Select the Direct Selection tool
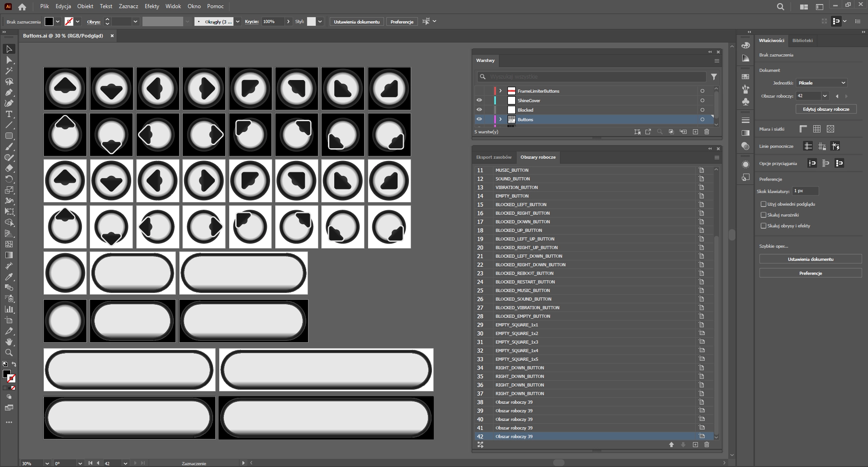 coord(9,60)
